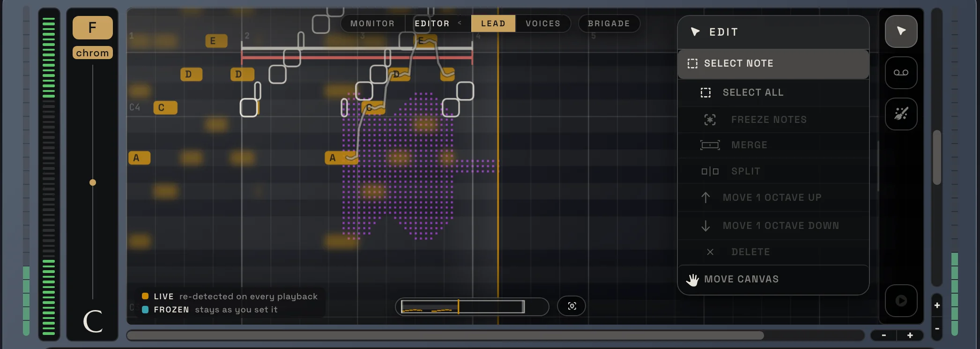The height and width of the screenshot is (349, 980).
Task: Click Delete in the Edit menu
Action: tap(773, 252)
